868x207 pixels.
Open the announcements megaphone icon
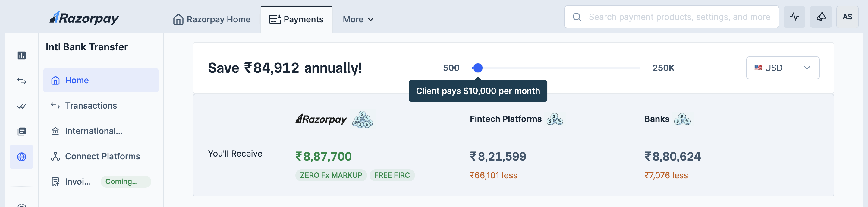click(x=820, y=17)
